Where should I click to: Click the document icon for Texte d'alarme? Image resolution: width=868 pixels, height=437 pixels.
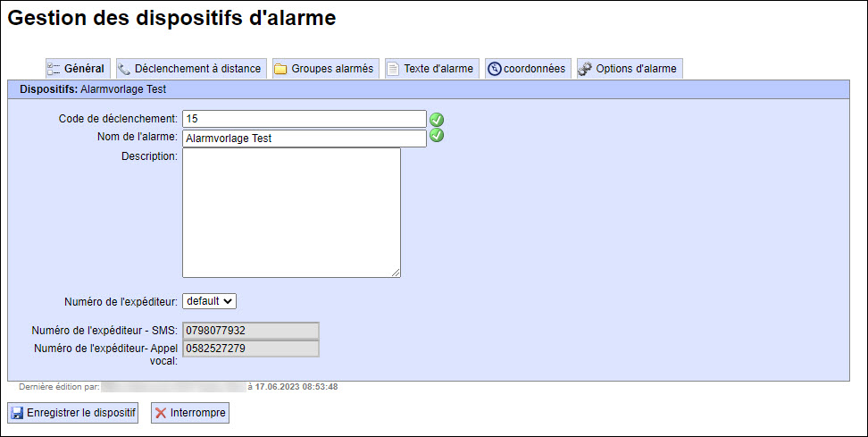click(x=393, y=69)
